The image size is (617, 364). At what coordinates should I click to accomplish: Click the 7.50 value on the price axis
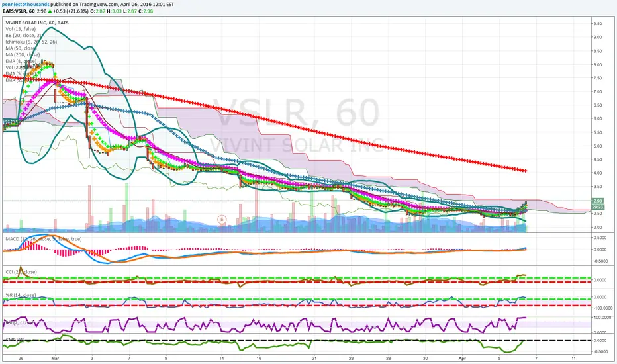597,78
